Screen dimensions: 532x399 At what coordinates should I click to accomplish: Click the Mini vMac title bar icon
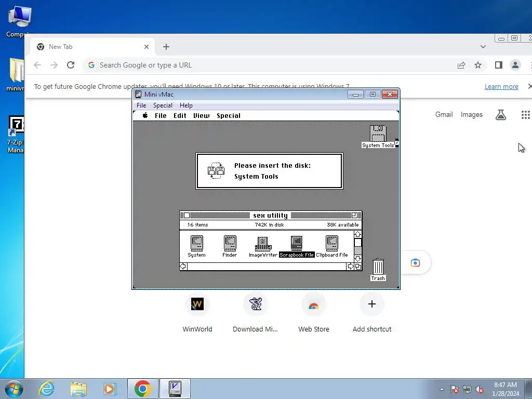[x=138, y=95]
